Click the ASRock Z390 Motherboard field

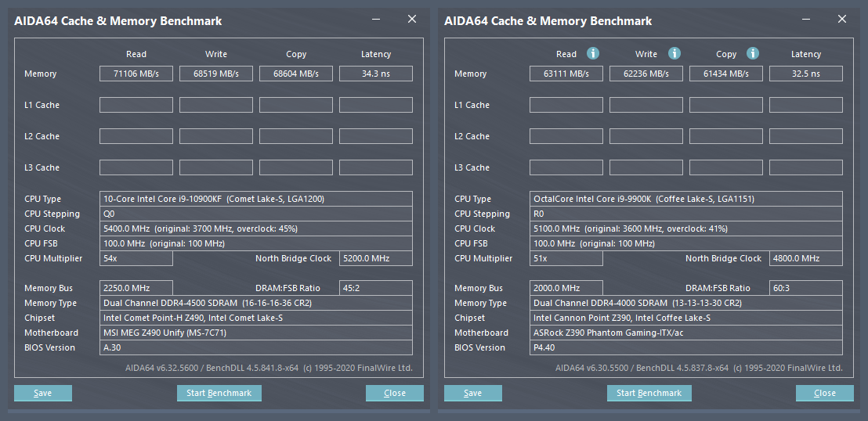pos(685,333)
